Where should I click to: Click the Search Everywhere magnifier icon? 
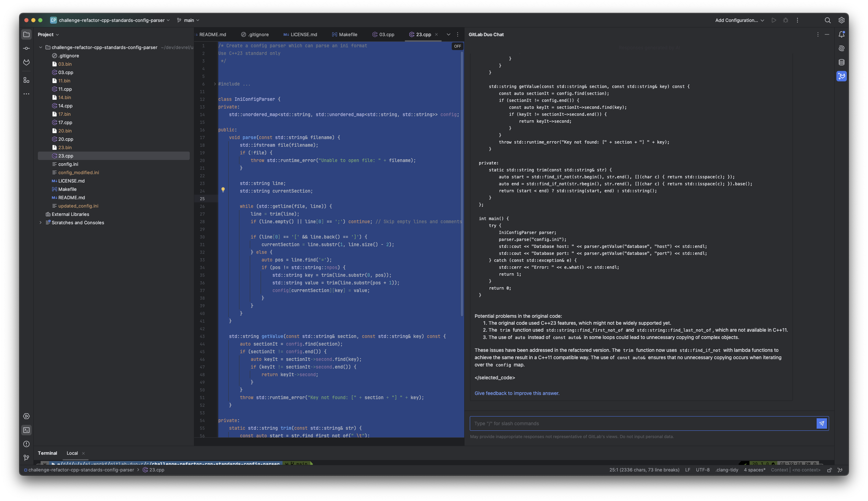point(828,20)
